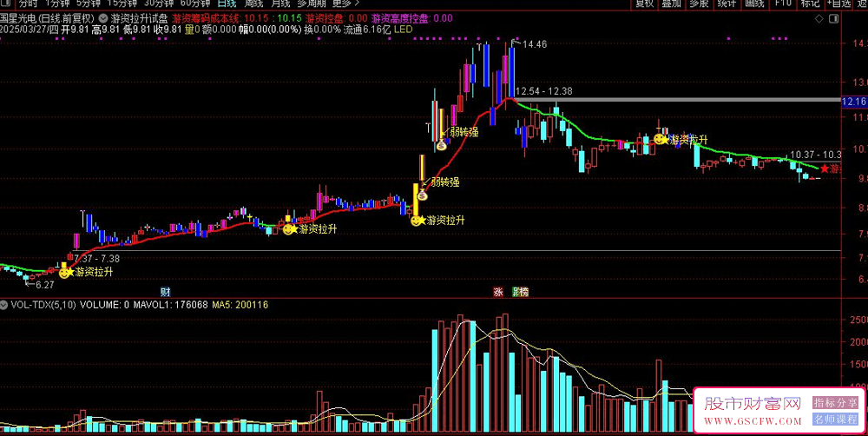This screenshot has width=868, height=436.
Task: Click the 6.27 low price label
Action: point(45,286)
